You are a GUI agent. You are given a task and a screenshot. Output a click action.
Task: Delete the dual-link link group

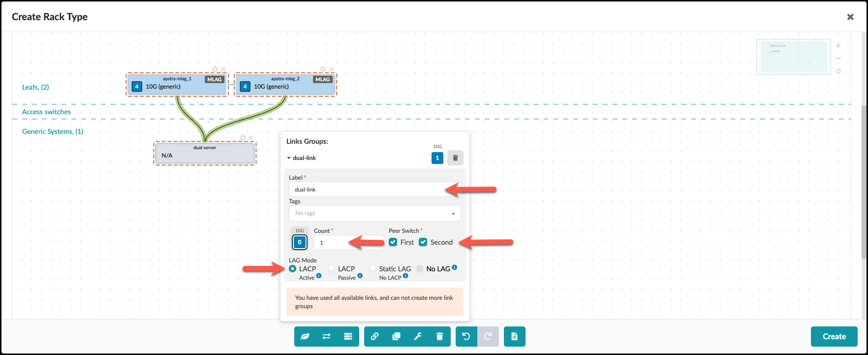point(455,158)
